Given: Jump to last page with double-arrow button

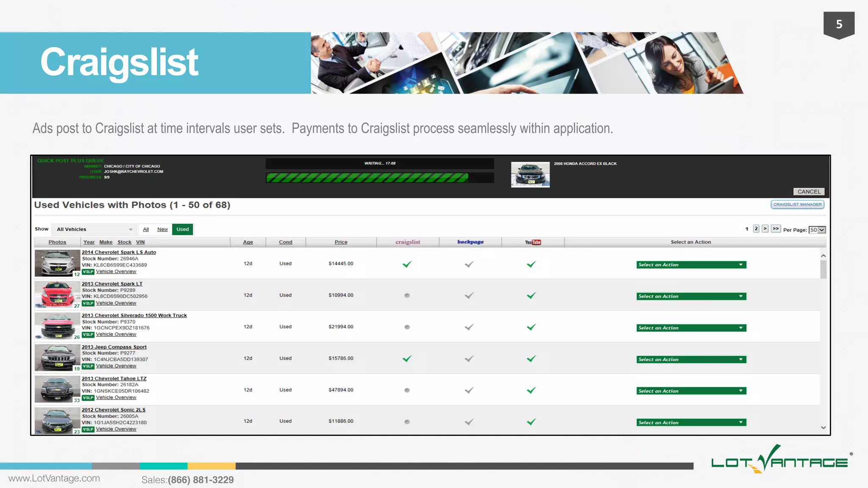Looking at the screenshot, I should point(776,229).
